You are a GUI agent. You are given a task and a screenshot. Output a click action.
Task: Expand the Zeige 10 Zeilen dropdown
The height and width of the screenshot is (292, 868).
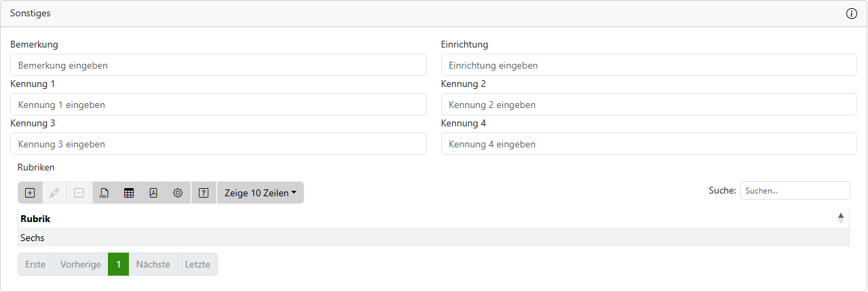tap(260, 193)
